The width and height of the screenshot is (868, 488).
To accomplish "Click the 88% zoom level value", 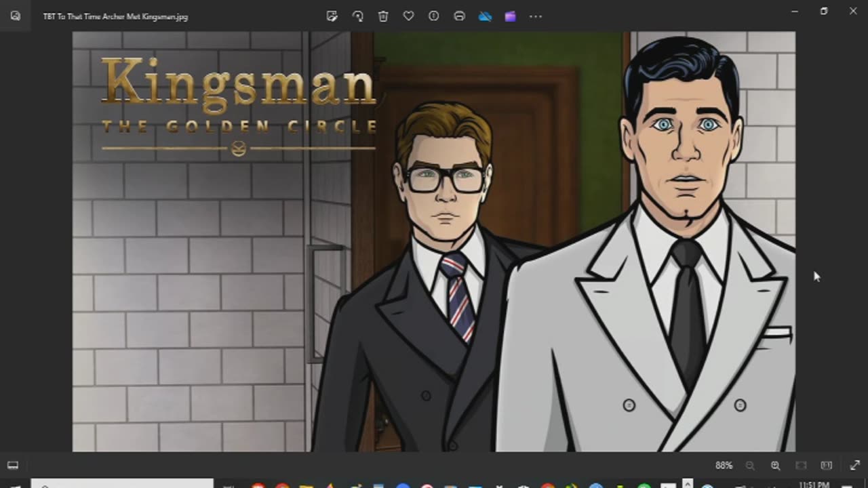I will 724,466.
